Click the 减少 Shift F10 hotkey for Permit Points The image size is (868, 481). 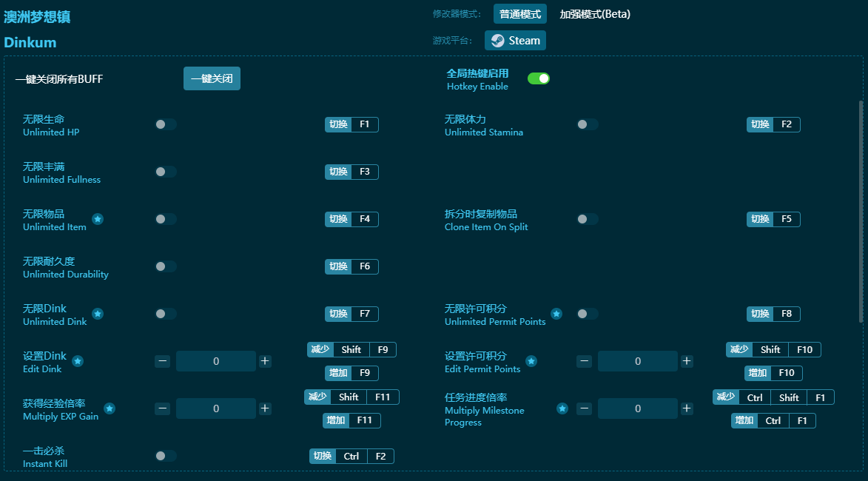tap(773, 350)
